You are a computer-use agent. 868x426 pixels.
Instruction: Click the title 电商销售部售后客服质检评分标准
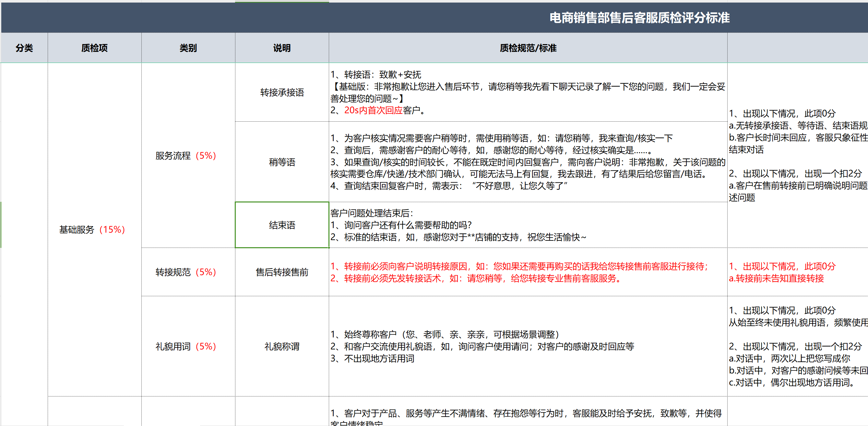click(639, 18)
